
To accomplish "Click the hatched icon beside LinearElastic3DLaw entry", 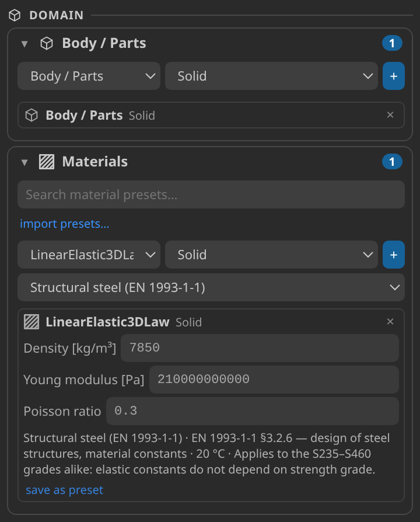I will click(x=32, y=322).
